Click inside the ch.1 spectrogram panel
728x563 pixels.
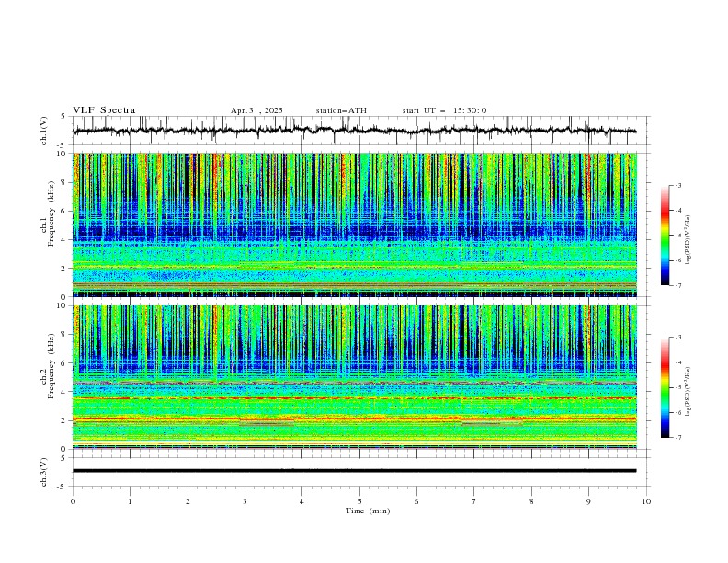coord(355,224)
